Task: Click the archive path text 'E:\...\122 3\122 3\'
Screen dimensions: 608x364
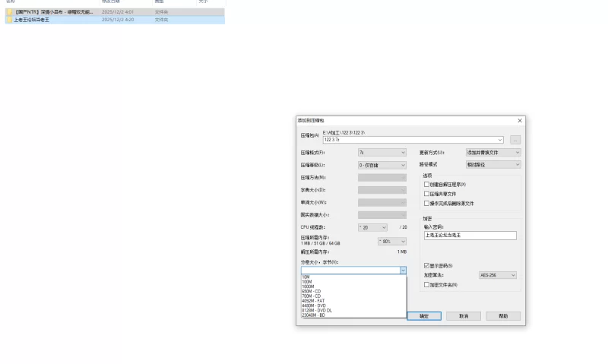Action: tap(344, 132)
